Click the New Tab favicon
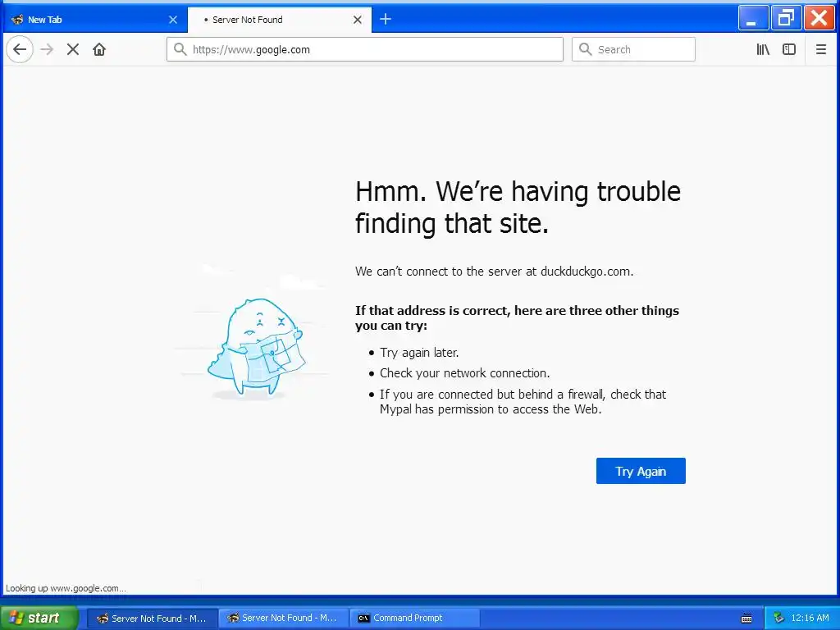 click(x=17, y=20)
